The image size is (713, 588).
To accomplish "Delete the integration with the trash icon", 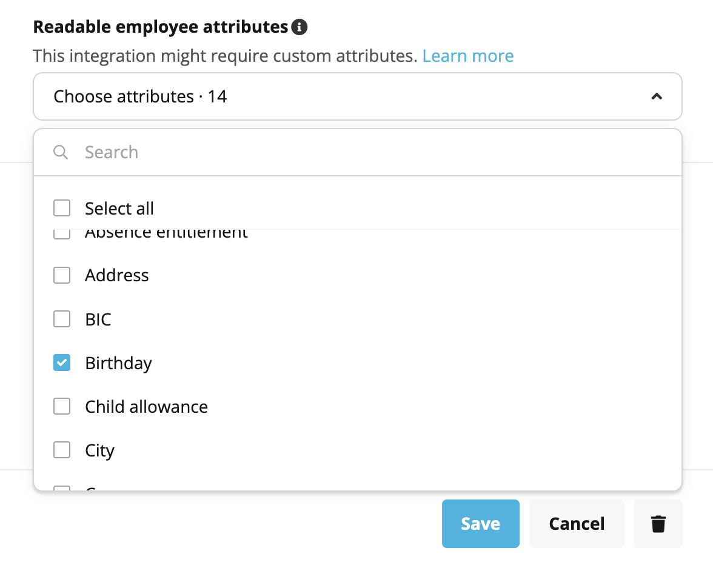I will coord(658,524).
